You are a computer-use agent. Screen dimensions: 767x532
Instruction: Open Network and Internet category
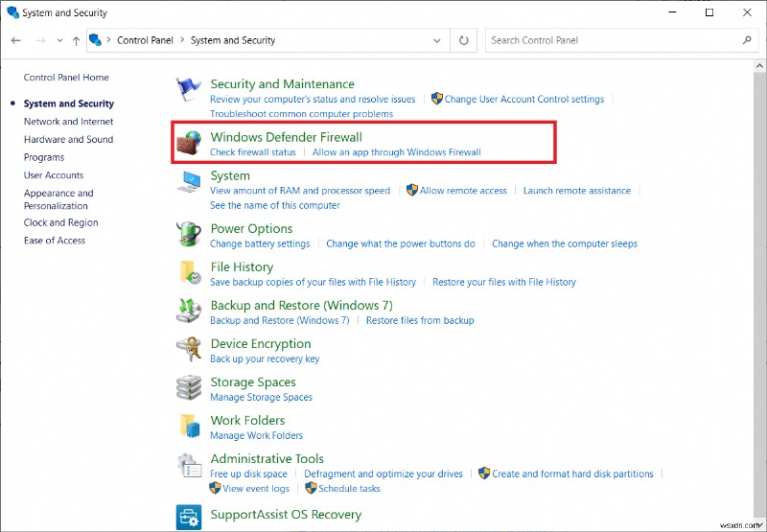[x=68, y=122]
